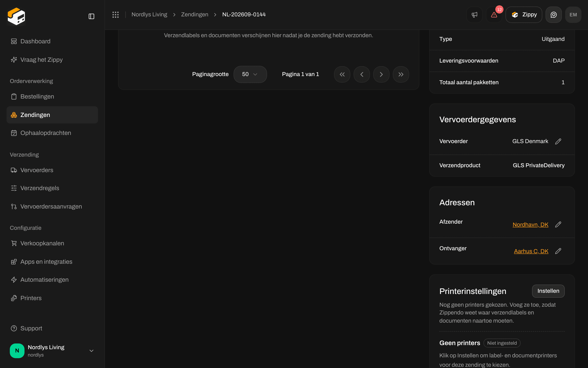Open the chat support bubble icon
The height and width of the screenshot is (368, 588).
[553, 15]
